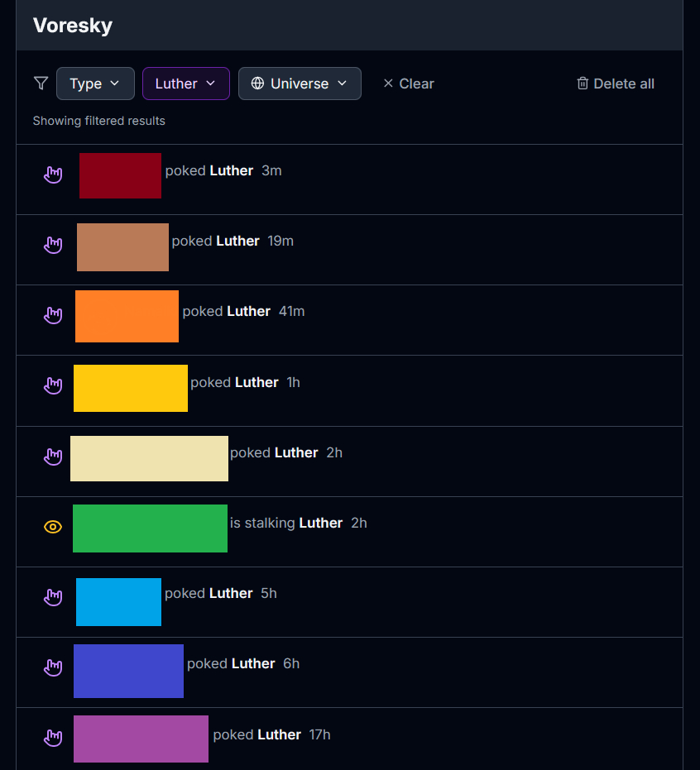Select the poke icon on the 1h entry

click(53, 385)
